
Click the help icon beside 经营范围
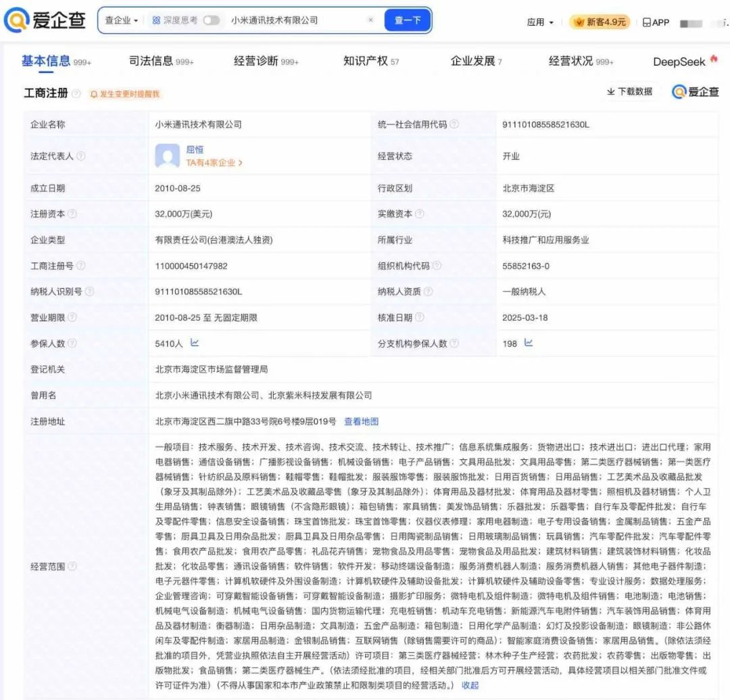point(72,566)
